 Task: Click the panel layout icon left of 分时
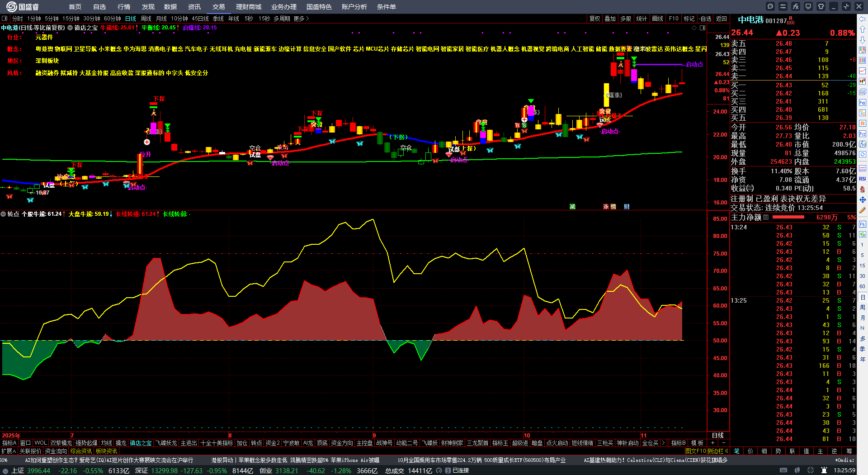[x=5, y=19]
